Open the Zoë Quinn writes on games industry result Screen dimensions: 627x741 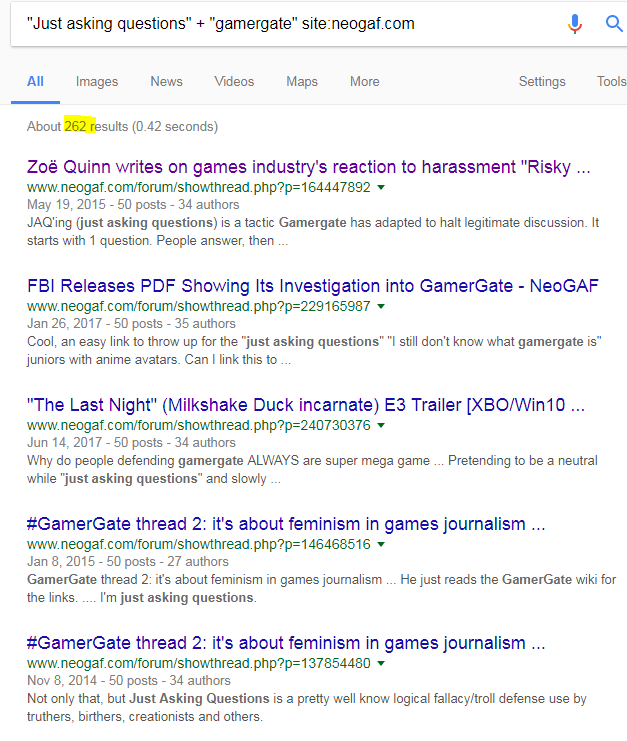pos(309,167)
